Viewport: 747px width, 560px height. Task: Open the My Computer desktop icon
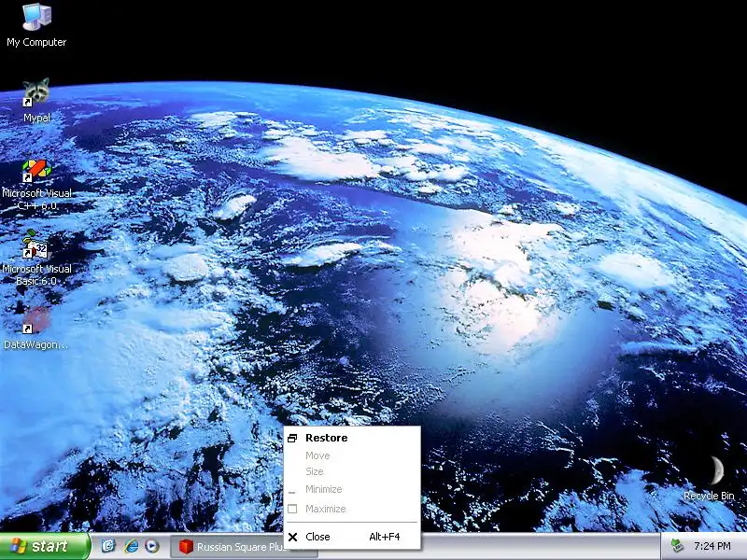36,25
